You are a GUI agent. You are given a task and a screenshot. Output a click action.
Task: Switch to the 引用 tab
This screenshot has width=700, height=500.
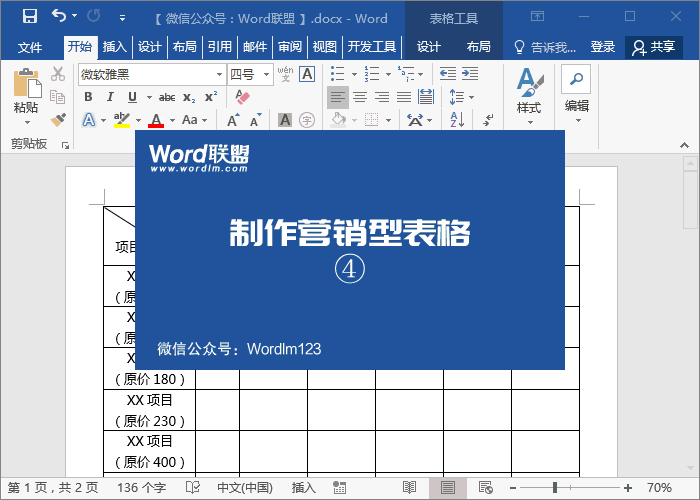220,46
